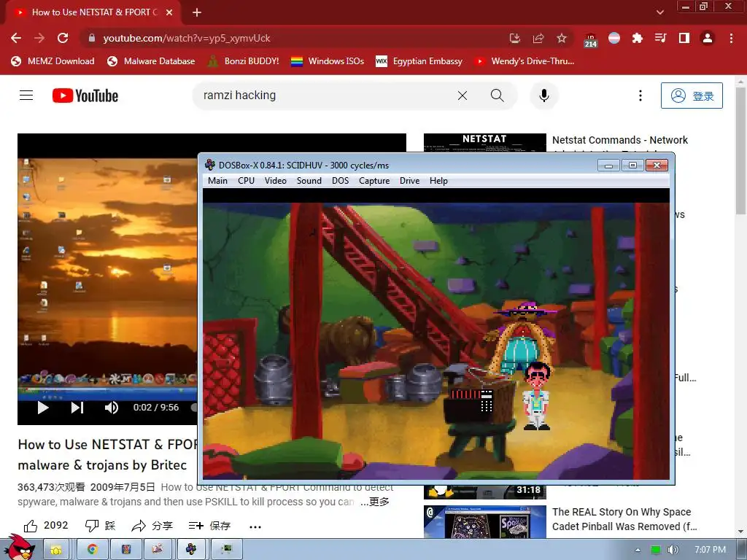Open the Angry Birds Start button
Image resolution: width=747 pixels, height=560 pixels.
pos(20,548)
